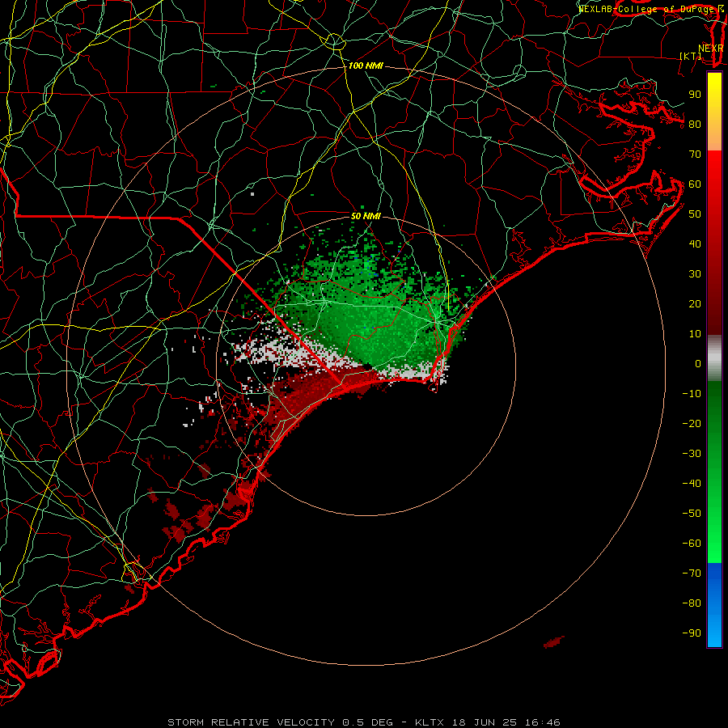Click the 40 value on velocity scale
The width and height of the screenshot is (728, 728).
pyautogui.click(x=695, y=244)
